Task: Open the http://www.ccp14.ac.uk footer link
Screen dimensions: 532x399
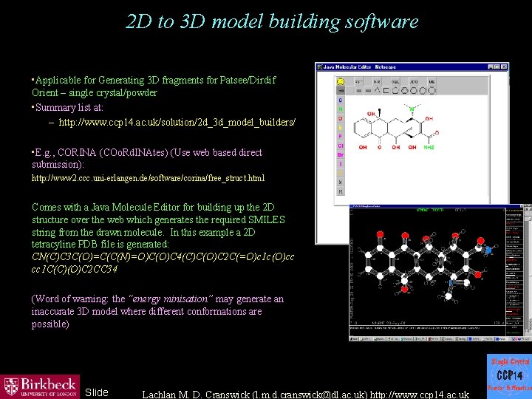Action: coord(420,395)
